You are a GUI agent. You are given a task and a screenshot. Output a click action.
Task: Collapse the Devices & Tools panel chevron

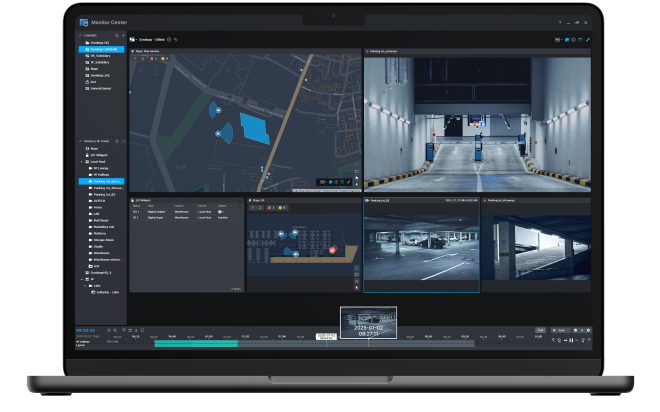[x=80, y=141]
